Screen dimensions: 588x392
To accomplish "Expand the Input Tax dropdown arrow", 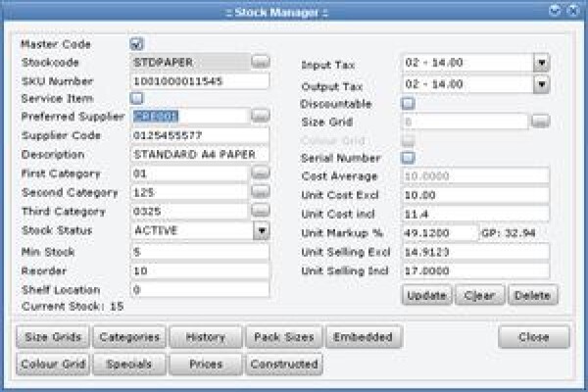I will point(542,63).
